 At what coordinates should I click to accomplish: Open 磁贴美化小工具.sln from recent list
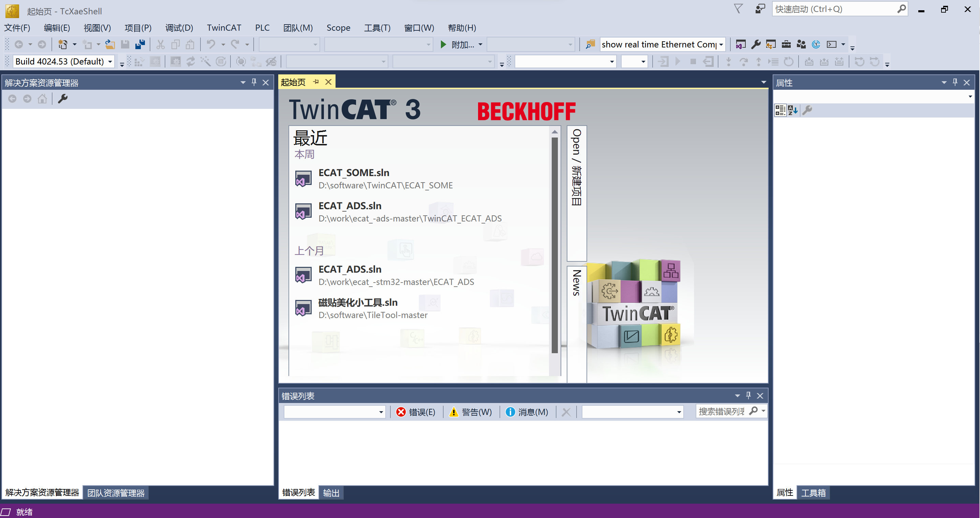click(357, 302)
